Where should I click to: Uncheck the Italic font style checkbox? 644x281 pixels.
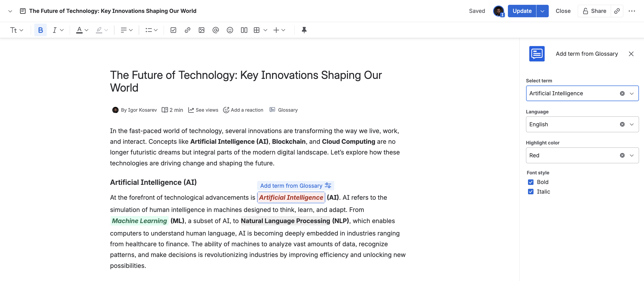tap(530, 191)
